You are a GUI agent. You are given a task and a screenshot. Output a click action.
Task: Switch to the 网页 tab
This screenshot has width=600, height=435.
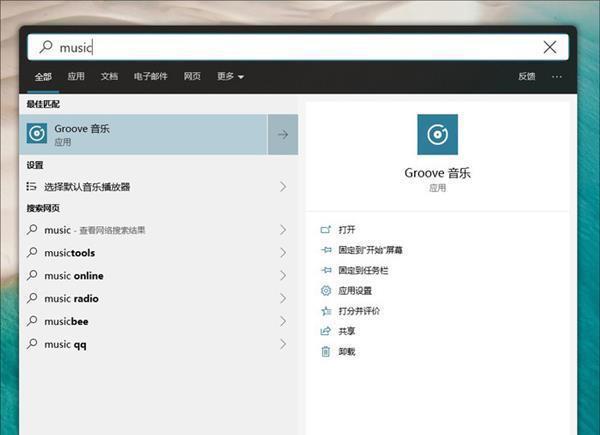coord(192,76)
